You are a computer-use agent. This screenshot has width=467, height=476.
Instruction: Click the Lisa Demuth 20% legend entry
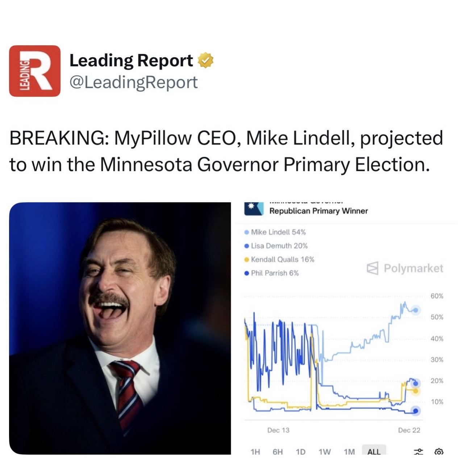tap(279, 246)
